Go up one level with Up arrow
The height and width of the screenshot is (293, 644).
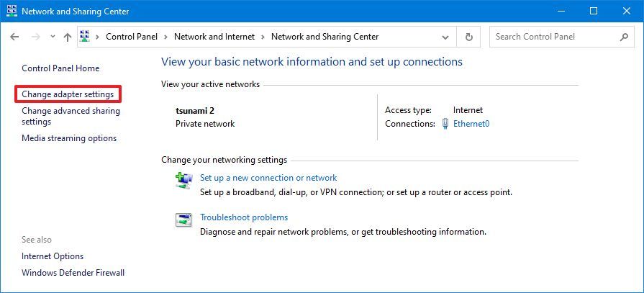click(x=68, y=37)
